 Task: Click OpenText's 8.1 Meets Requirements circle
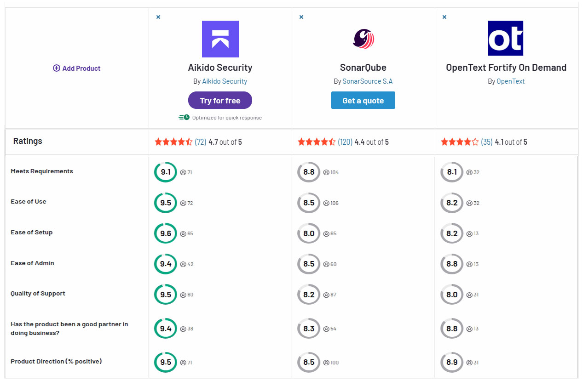coord(452,172)
